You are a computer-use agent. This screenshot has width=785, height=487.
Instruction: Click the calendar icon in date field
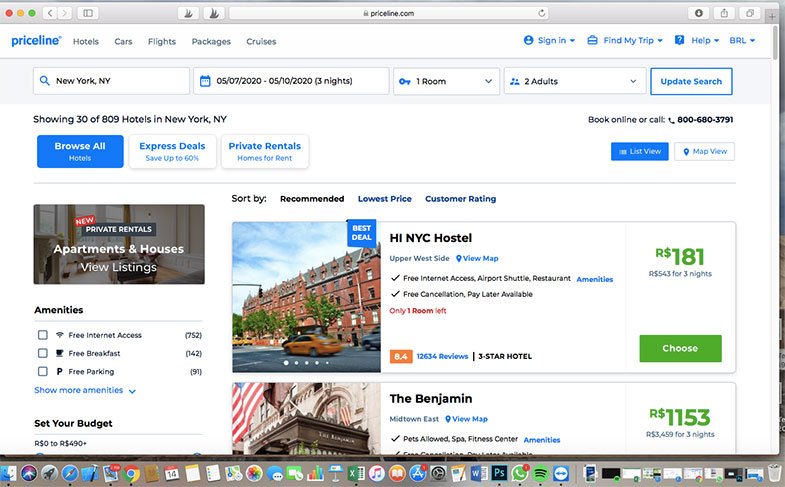tap(205, 81)
